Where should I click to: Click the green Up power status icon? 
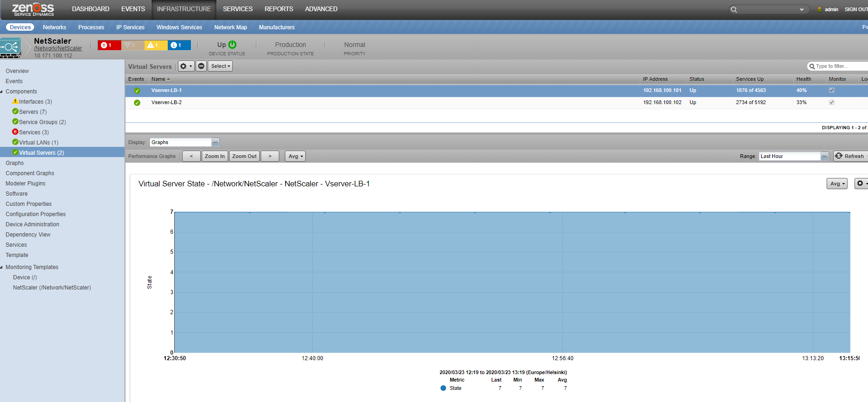[x=232, y=45]
